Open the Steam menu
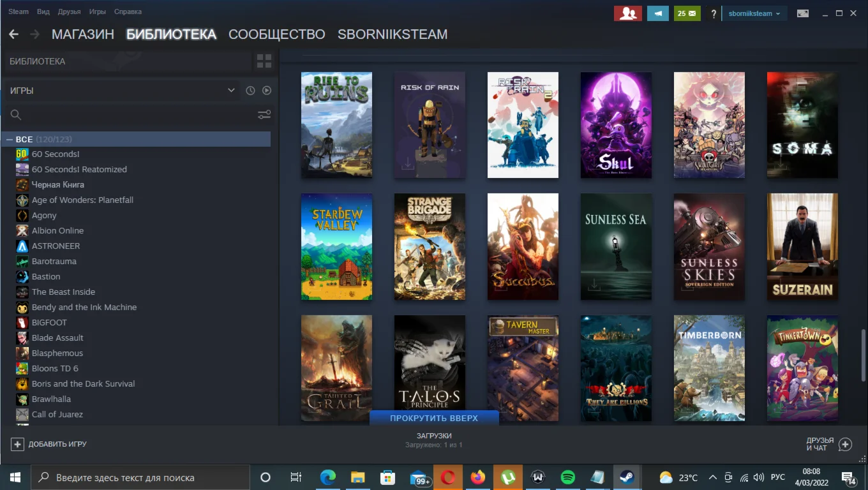The width and height of the screenshot is (868, 490). point(19,12)
